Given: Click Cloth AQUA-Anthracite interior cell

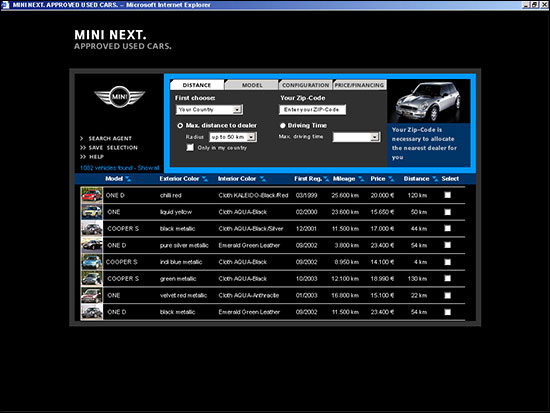Looking at the screenshot, I should pos(249,295).
